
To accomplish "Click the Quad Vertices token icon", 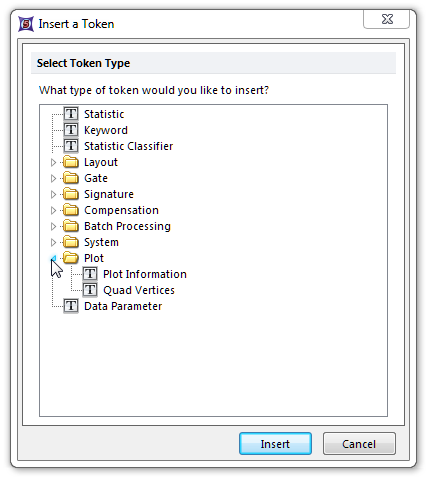I will pyautogui.click(x=90, y=290).
